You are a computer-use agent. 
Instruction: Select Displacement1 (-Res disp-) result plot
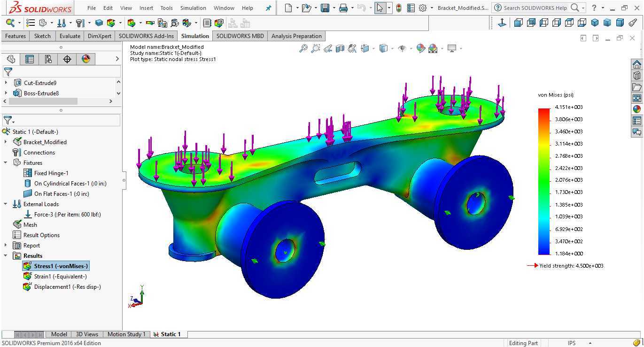(x=62, y=287)
